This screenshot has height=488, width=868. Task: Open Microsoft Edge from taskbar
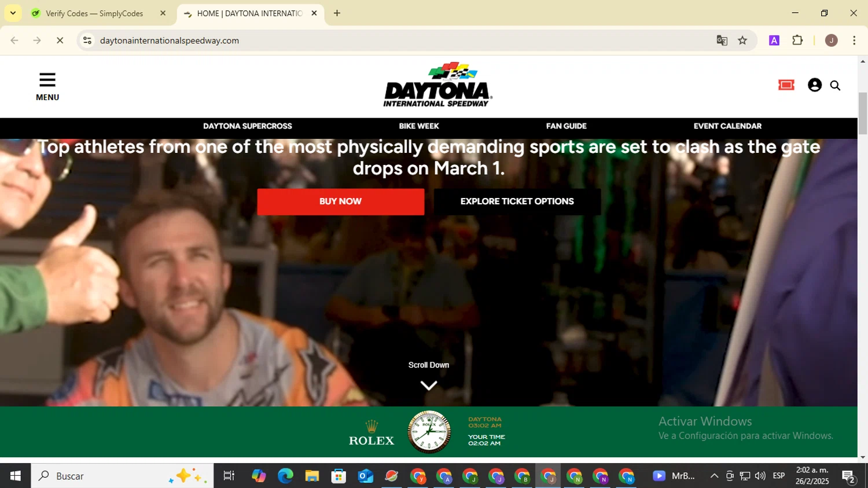point(285,476)
